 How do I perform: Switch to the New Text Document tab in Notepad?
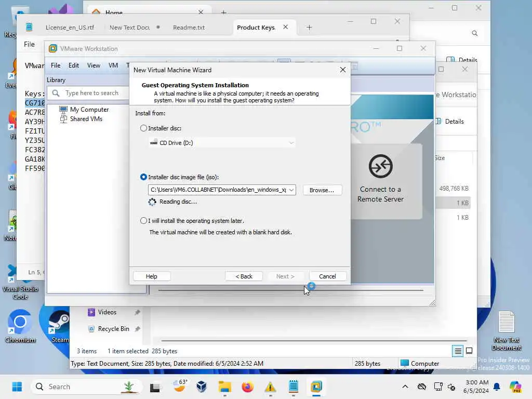point(129,28)
